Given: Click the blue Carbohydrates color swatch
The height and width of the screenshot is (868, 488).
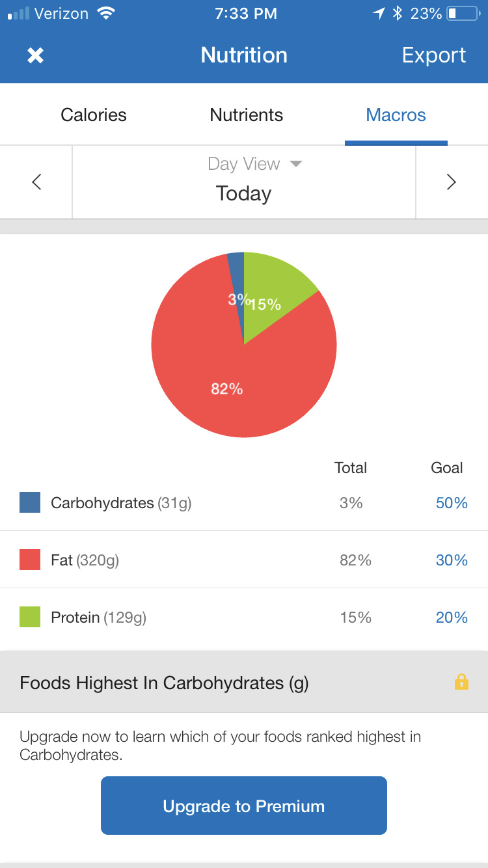Looking at the screenshot, I should [x=30, y=502].
